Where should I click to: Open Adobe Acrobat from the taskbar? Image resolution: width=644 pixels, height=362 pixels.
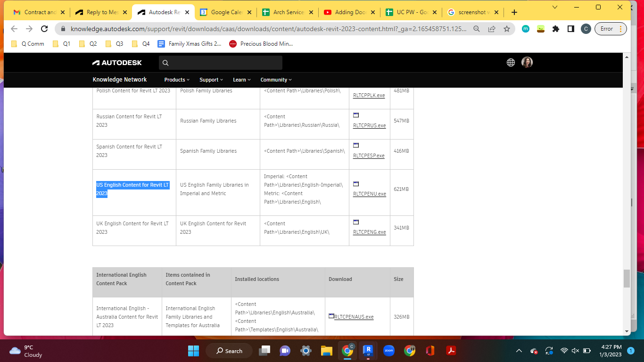click(x=451, y=351)
